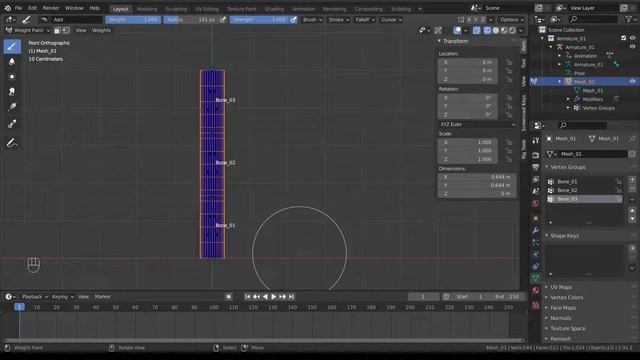Select the Blur tool in toolbar
The image size is (640, 360).
[x=12, y=61]
